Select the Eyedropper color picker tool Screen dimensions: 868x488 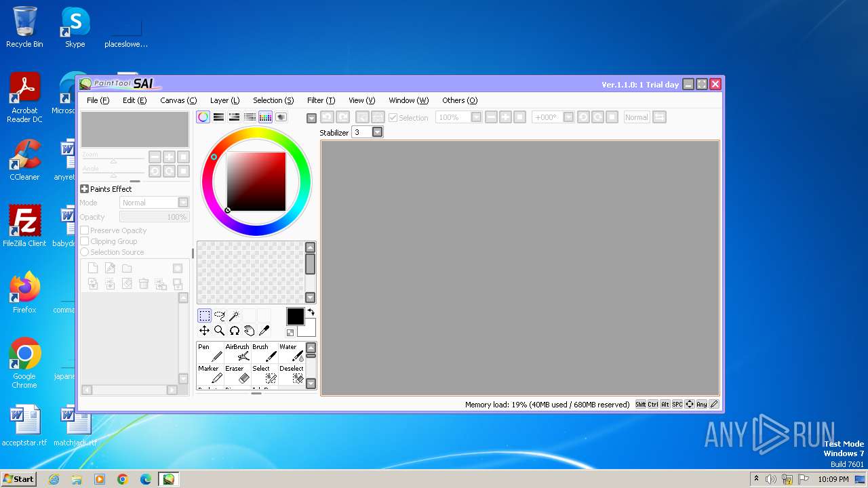pyautogui.click(x=264, y=331)
